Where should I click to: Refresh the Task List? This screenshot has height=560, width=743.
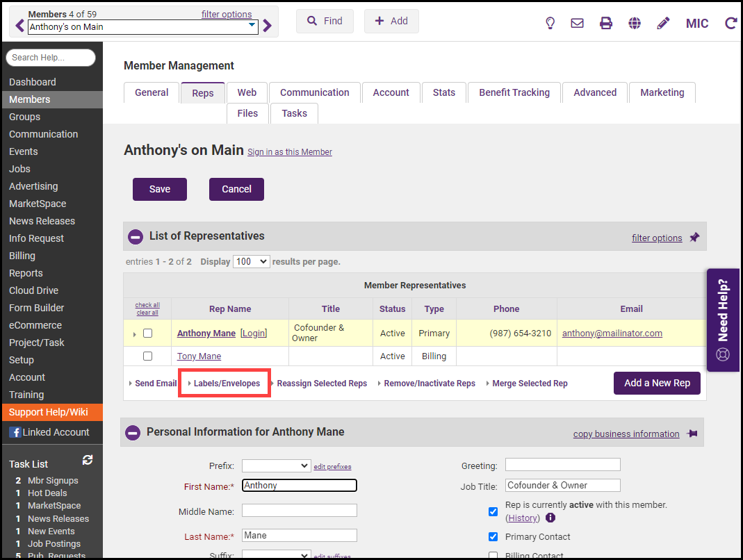coord(88,460)
